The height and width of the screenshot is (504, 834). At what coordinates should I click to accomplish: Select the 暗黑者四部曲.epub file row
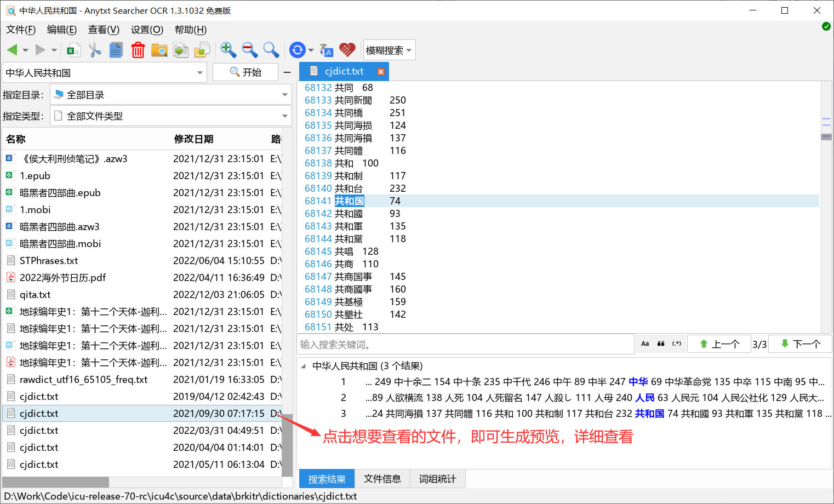(x=142, y=193)
